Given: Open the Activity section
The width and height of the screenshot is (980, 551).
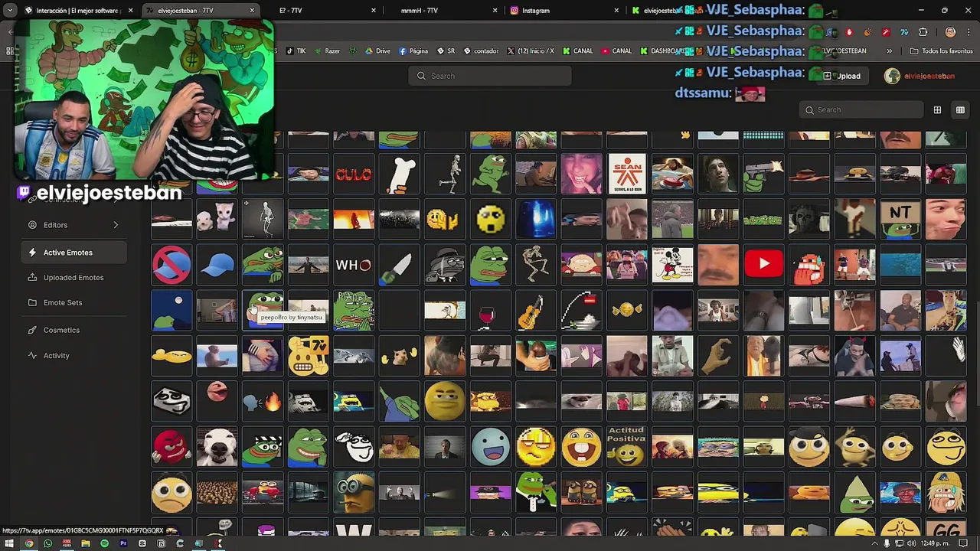Looking at the screenshot, I should [x=73, y=355].
